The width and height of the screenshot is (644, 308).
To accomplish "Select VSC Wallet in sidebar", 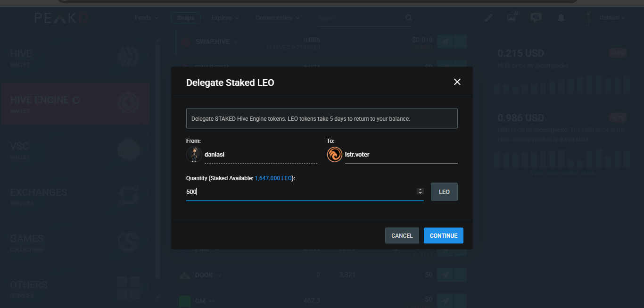I will point(75,150).
